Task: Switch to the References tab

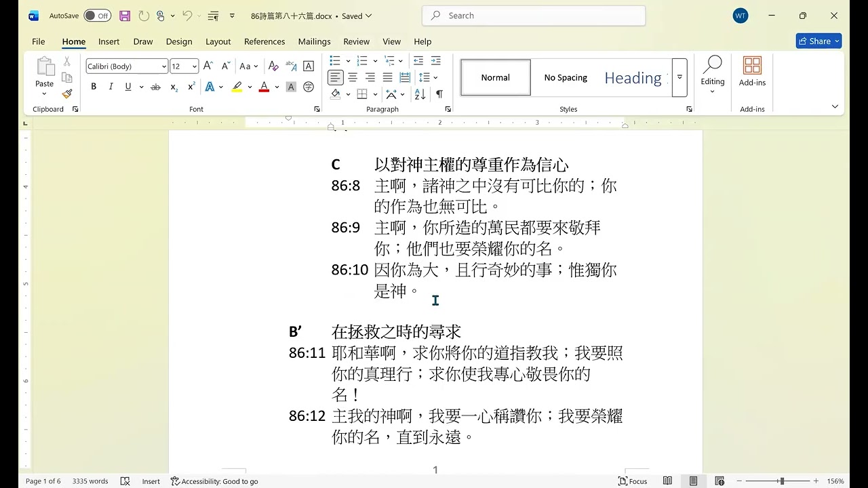Action: 264,41
